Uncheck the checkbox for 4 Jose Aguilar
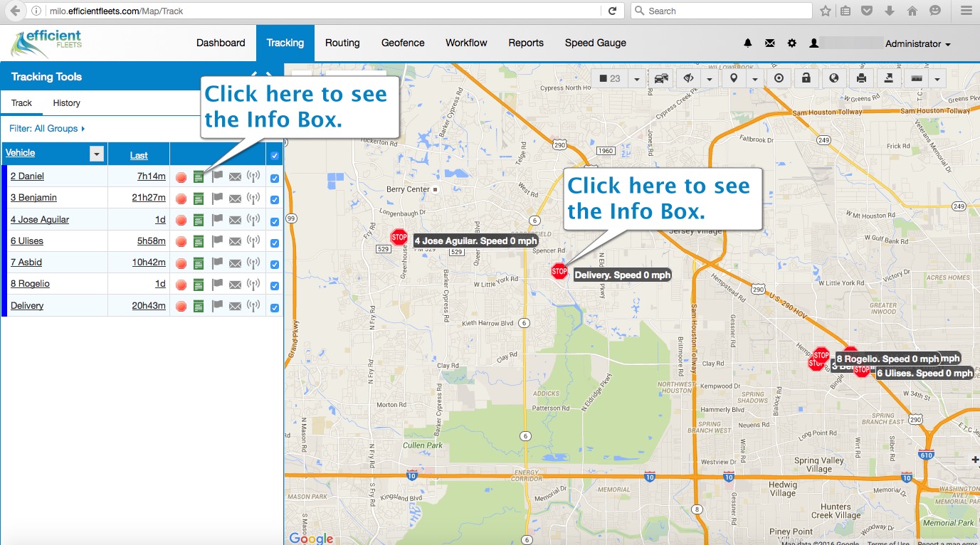The image size is (980, 545). point(275,221)
